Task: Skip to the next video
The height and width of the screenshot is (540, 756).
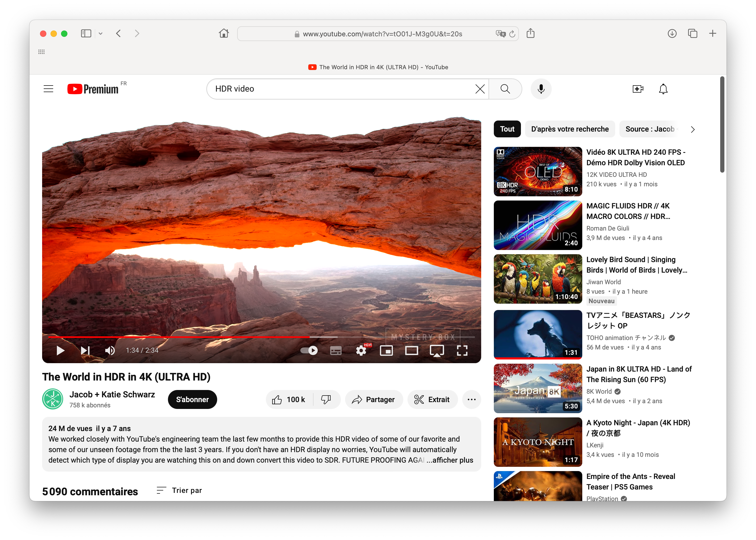Action: pyautogui.click(x=85, y=351)
